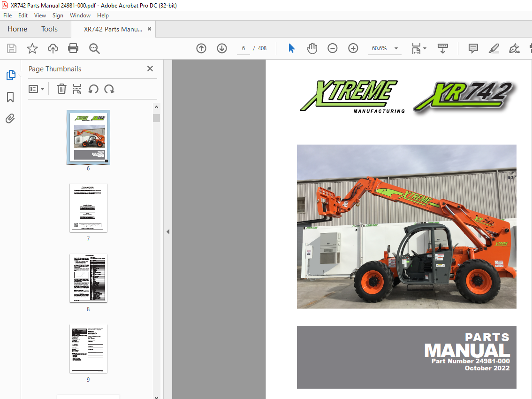Click the print pages thumbnail-toolbar icon
This screenshot has width=532, height=399.
(77, 89)
